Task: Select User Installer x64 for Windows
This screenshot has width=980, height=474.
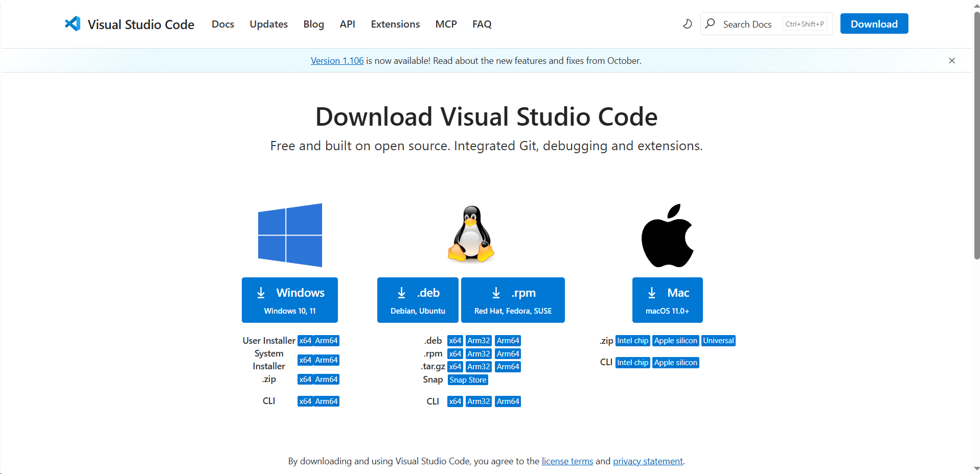Action: pyautogui.click(x=305, y=341)
